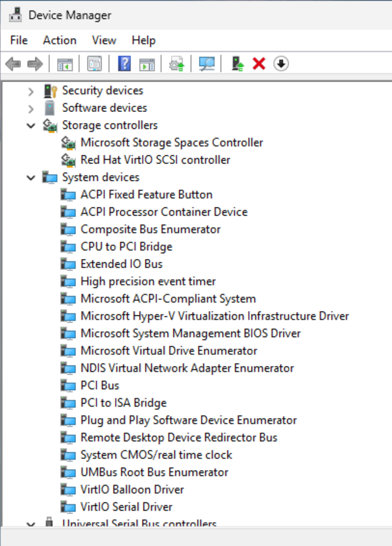
Task: Select System CMOS/real time clock
Action: (x=156, y=455)
